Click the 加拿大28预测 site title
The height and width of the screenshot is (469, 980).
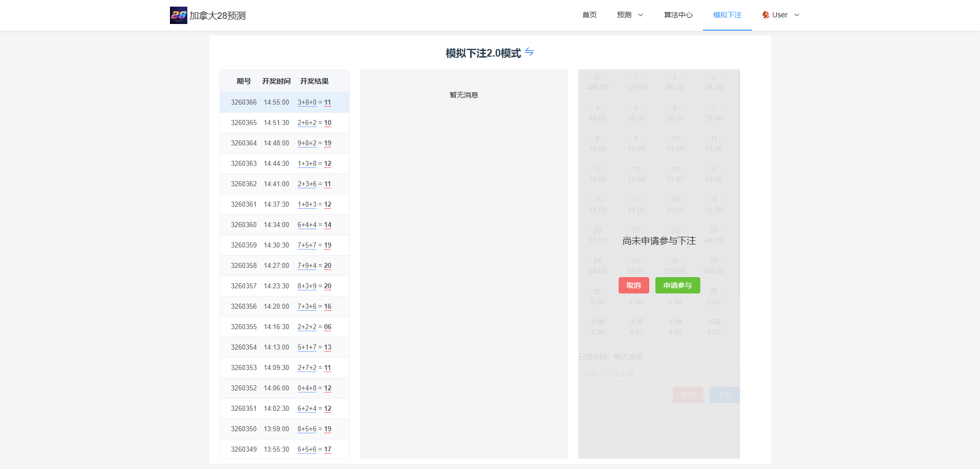[x=217, y=16]
